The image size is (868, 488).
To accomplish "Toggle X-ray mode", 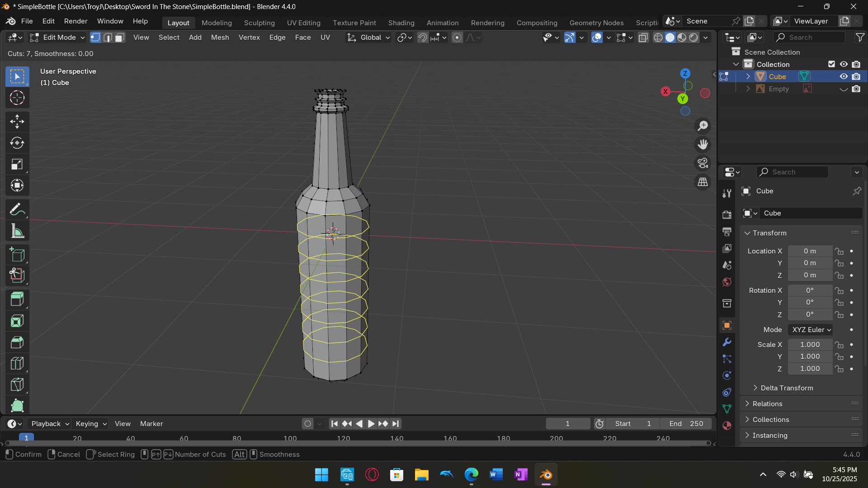I will pos(643,38).
